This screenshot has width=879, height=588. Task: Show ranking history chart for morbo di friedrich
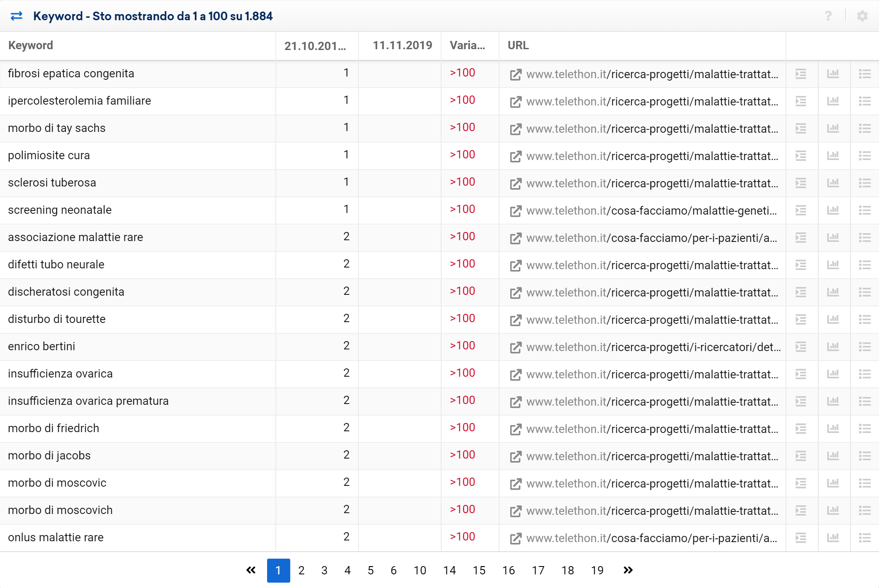tap(833, 429)
